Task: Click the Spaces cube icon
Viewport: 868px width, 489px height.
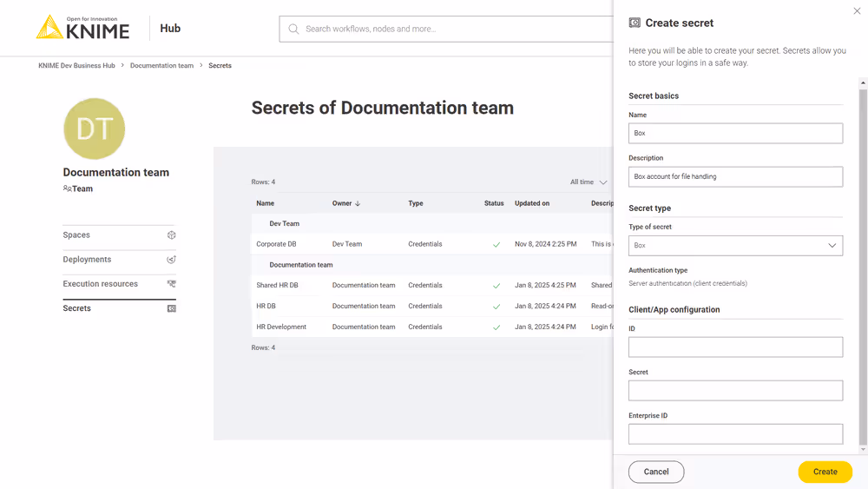Action: pos(172,235)
